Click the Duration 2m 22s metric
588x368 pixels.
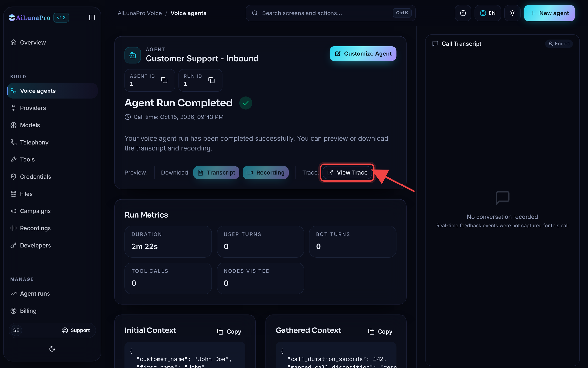click(168, 242)
